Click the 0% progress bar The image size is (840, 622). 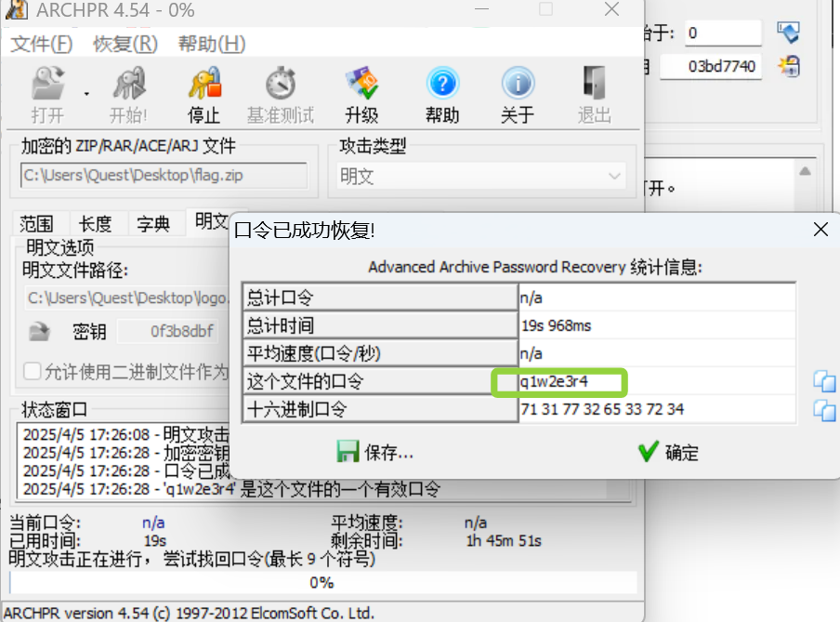pyautogui.click(x=322, y=582)
